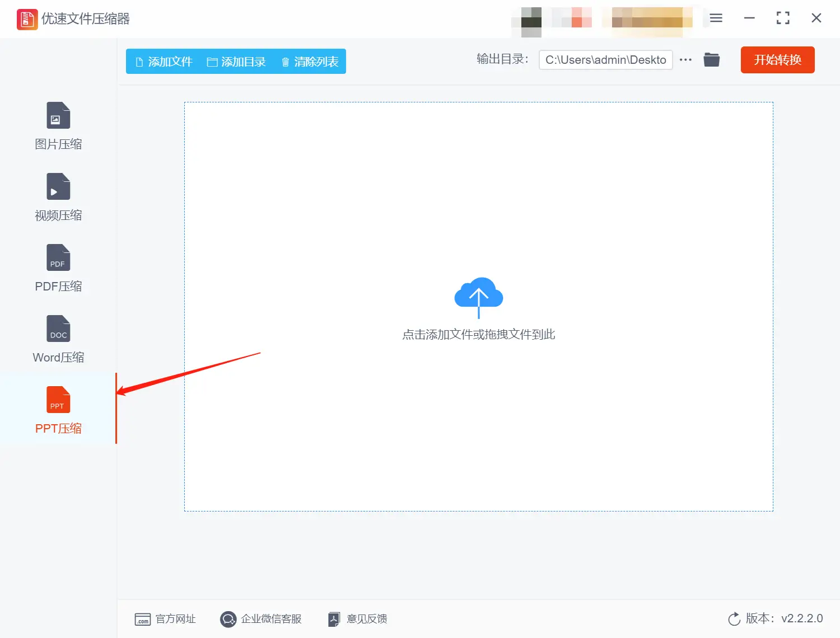The image size is (840, 638).
Task: Open the ... output path options
Action: pyautogui.click(x=685, y=59)
